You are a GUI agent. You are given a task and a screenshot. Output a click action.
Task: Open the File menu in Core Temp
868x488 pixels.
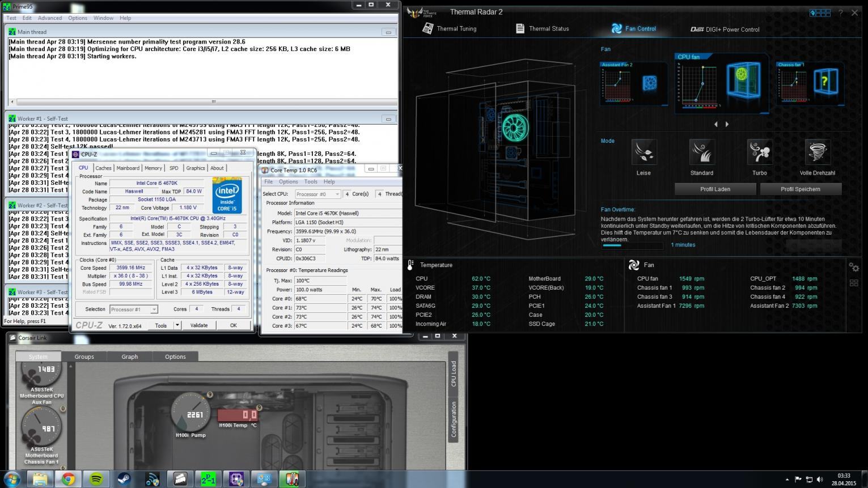click(269, 182)
